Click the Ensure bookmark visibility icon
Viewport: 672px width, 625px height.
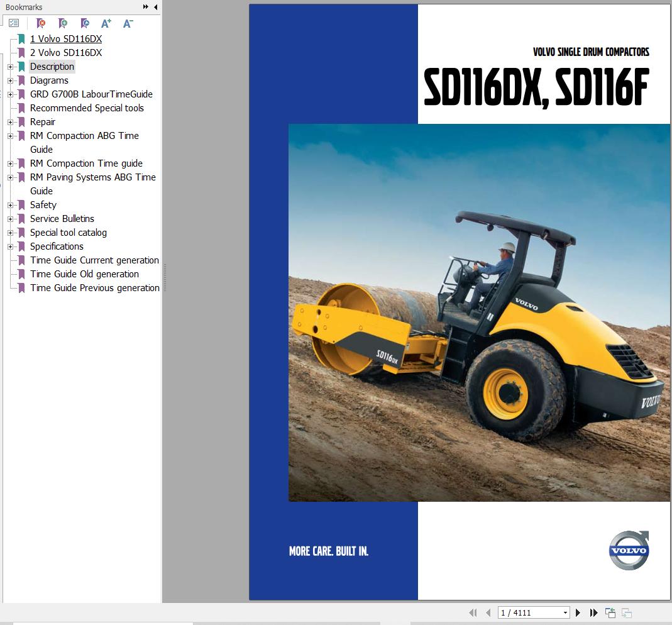(85, 23)
